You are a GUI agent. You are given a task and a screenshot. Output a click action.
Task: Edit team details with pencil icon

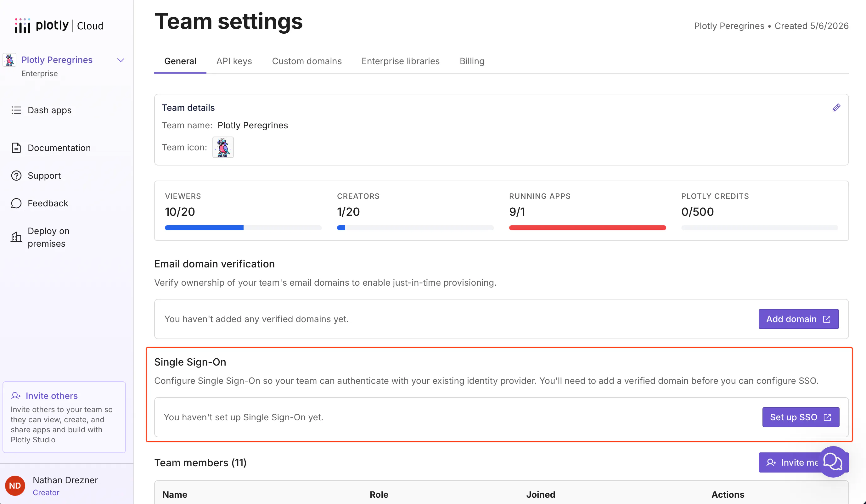[836, 108]
